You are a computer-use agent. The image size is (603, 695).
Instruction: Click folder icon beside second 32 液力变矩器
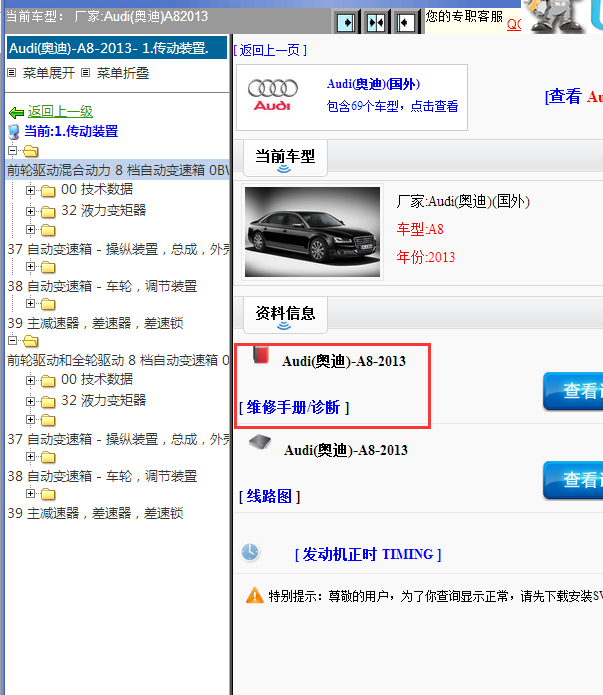pyautogui.click(x=48, y=402)
